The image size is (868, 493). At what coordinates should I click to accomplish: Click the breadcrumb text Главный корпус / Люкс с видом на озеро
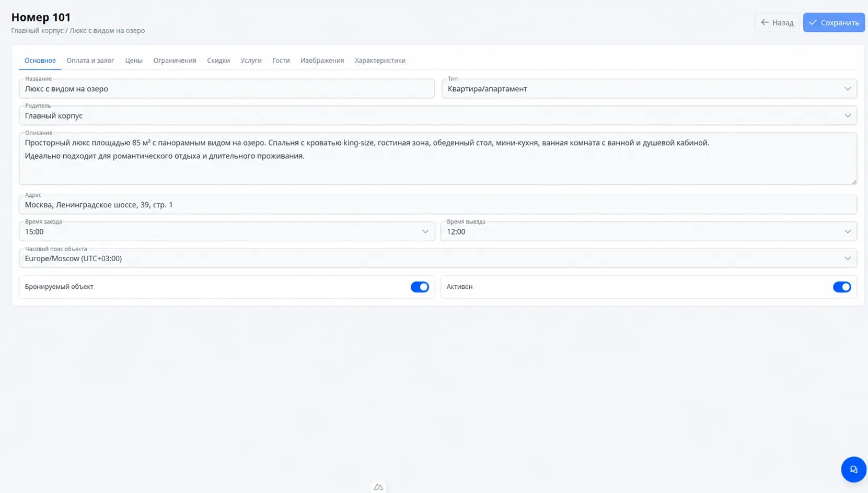(x=78, y=31)
